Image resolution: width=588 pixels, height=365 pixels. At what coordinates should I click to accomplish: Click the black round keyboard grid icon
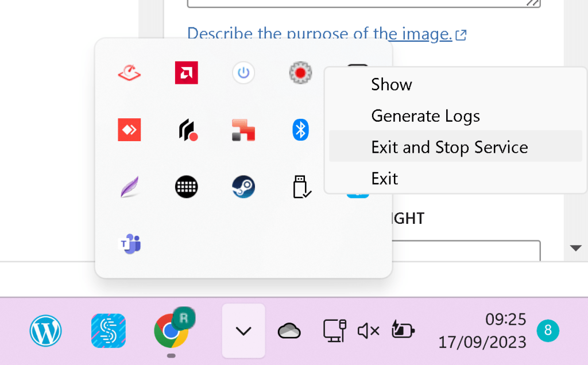[x=187, y=187]
